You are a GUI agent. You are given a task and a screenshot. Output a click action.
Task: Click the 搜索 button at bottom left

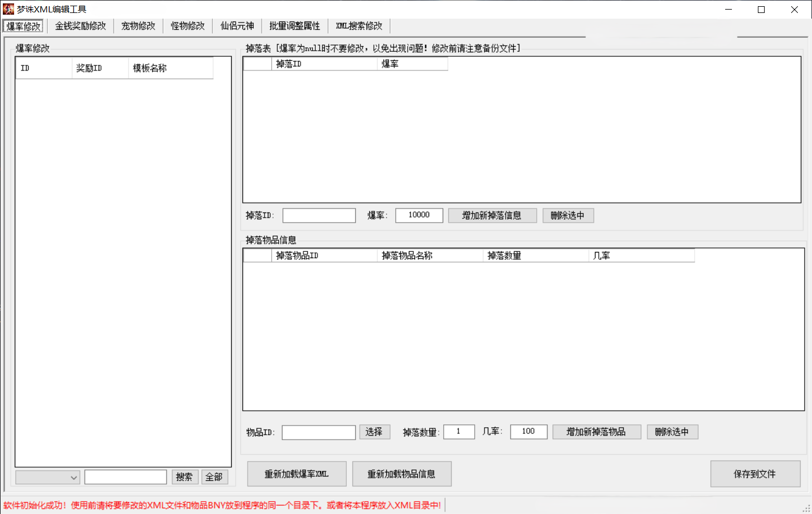click(x=185, y=477)
